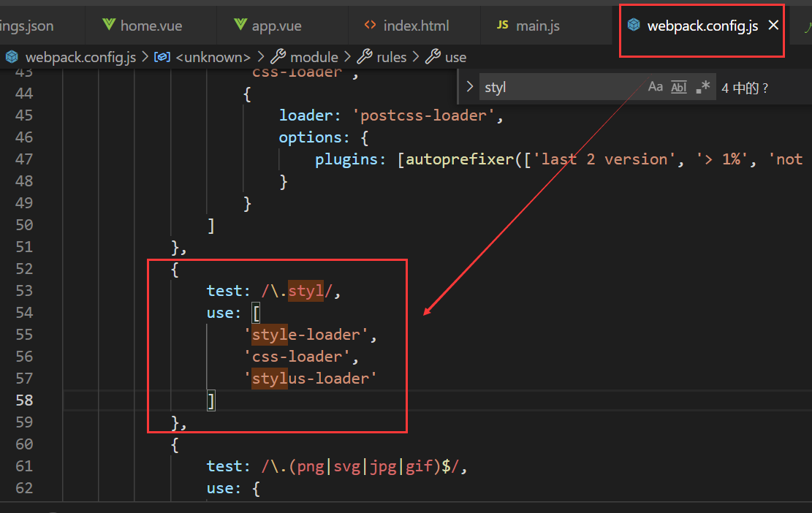The height and width of the screenshot is (513, 812).
Task: Click the wrench icon before module
Action: tap(278, 56)
